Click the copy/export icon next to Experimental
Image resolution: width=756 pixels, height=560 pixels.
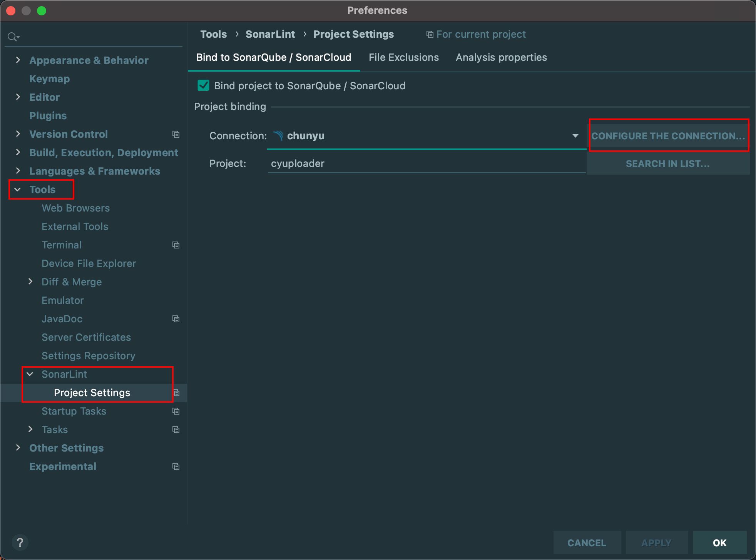point(176,466)
